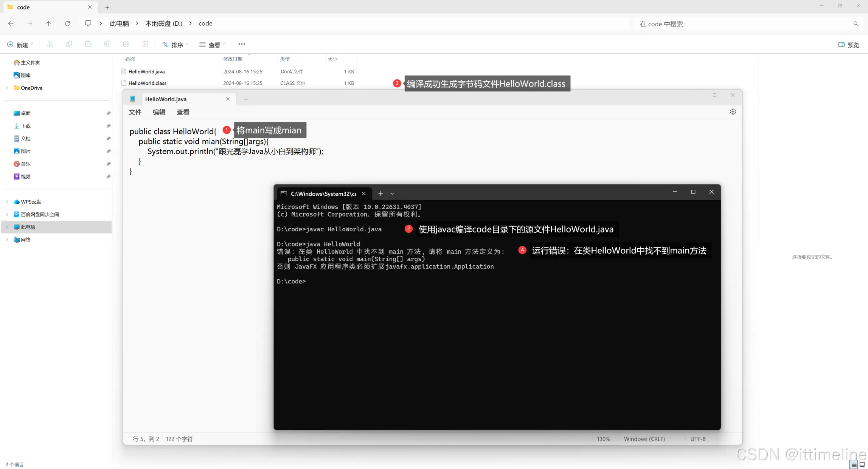The height and width of the screenshot is (469, 868).
Task: Click the 130% zoom level indicator
Action: 603,439
